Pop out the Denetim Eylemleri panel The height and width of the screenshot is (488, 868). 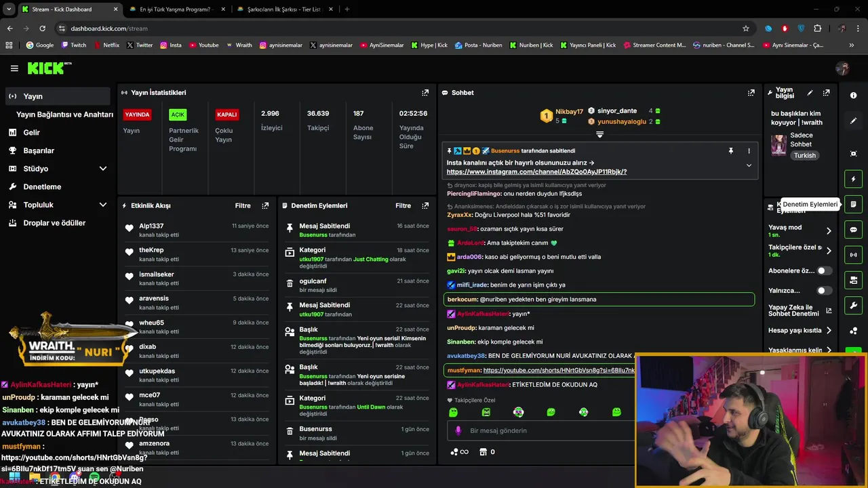[x=425, y=205]
